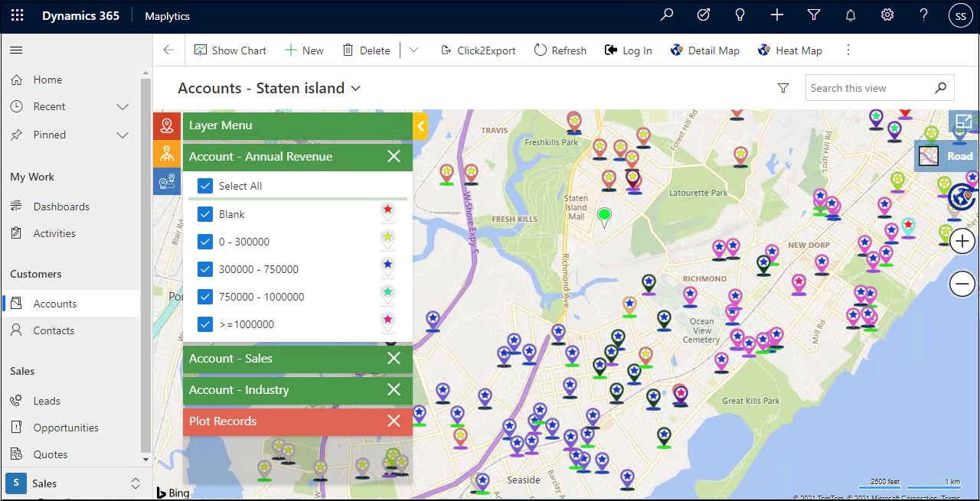Open Detail Map

click(x=704, y=50)
